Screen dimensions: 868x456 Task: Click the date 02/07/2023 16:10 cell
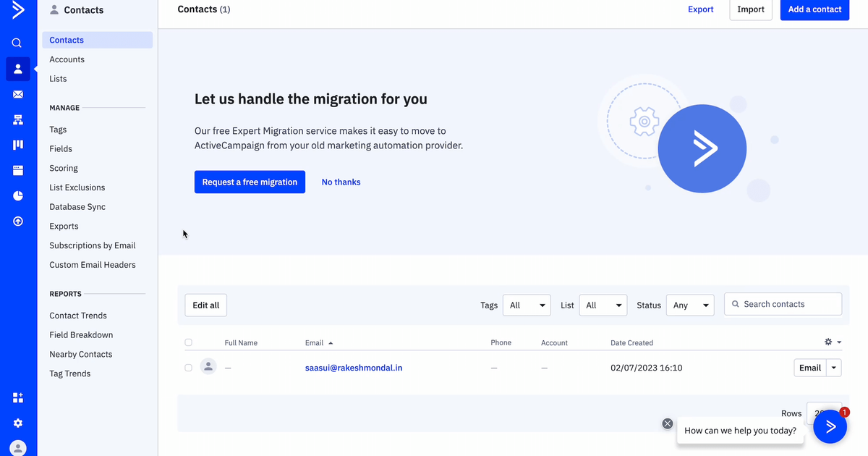pos(646,368)
